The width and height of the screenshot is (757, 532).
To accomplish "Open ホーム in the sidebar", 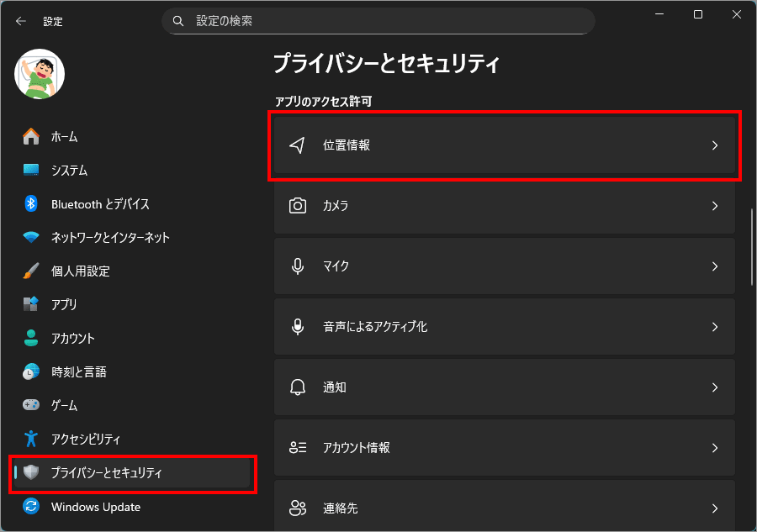I will (x=64, y=137).
